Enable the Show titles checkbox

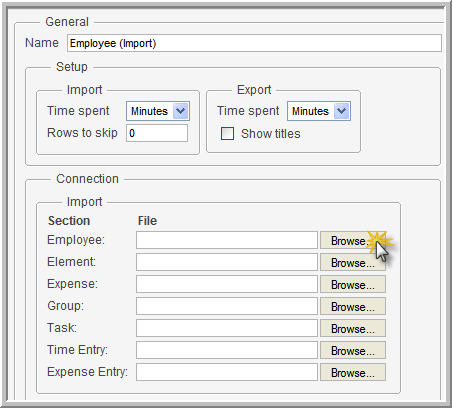227,134
